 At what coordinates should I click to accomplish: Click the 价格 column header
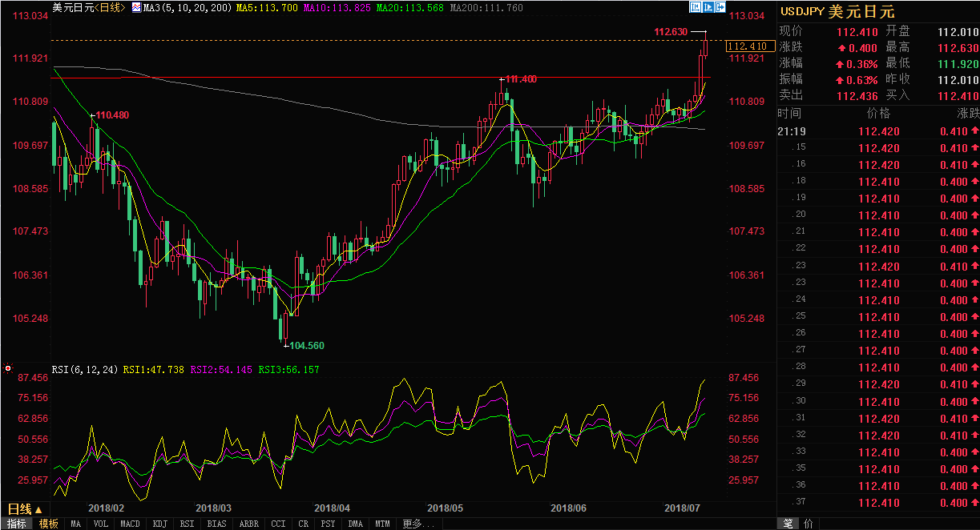[878, 114]
